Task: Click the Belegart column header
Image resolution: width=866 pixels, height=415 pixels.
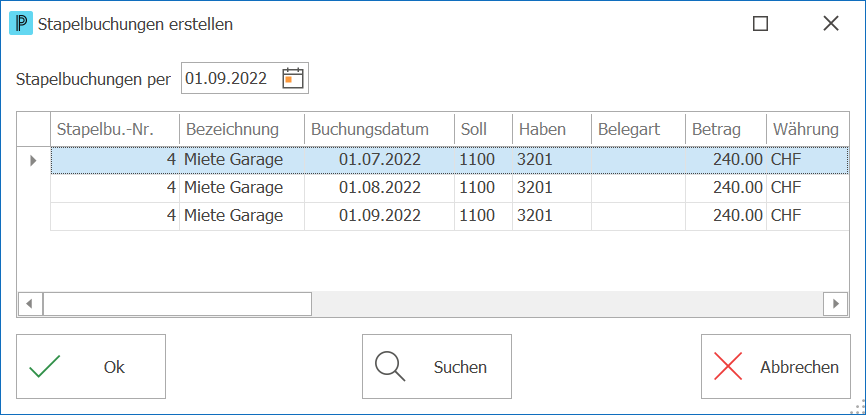Action: tap(639, 129)
